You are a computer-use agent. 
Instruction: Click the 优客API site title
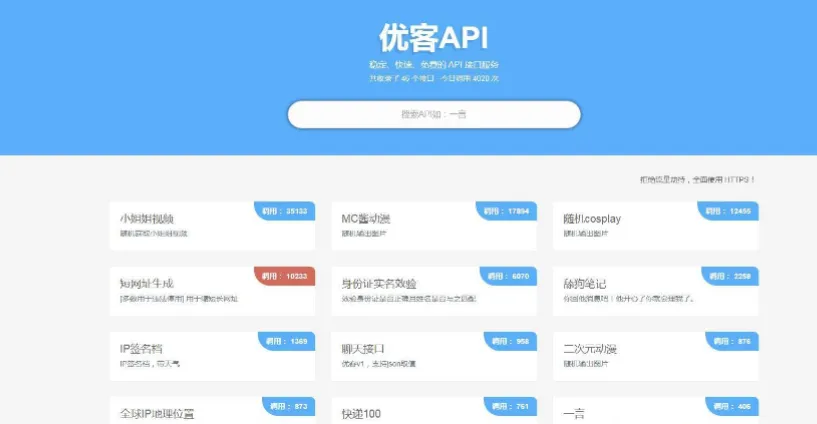tap(433, 37)
